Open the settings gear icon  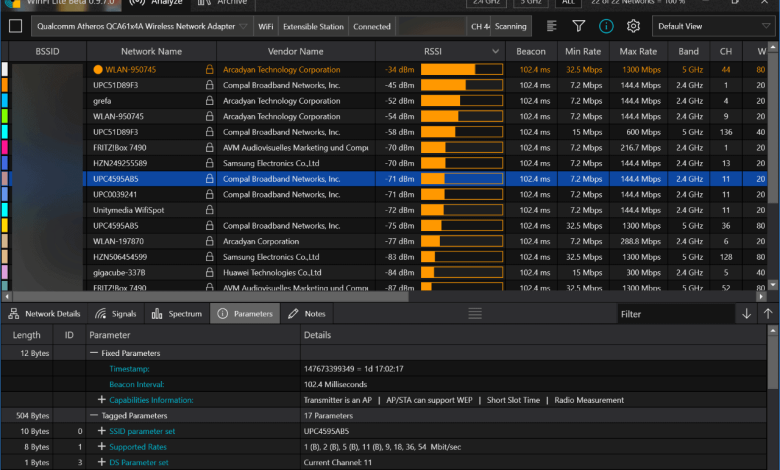click(x=633, y=26)
